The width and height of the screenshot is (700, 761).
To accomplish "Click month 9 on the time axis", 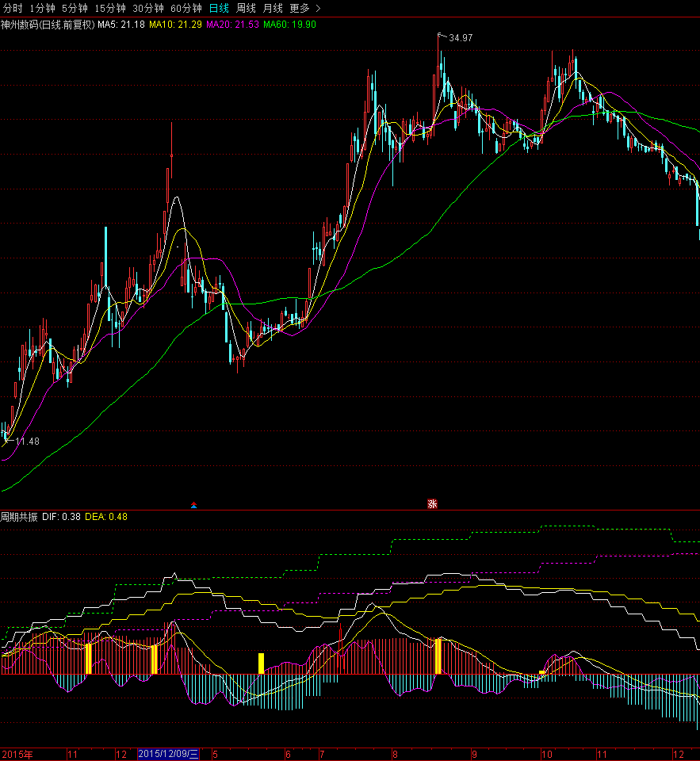I will click(474, 755).
